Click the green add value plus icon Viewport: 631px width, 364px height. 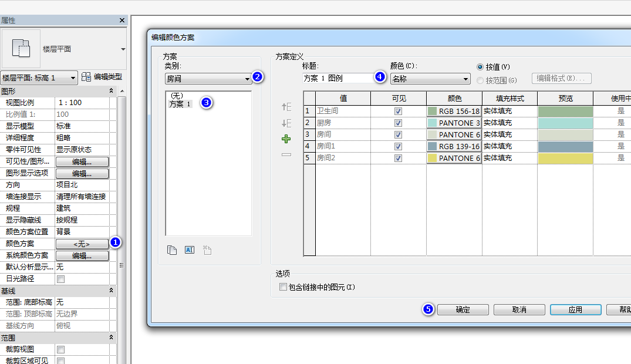[286, 139]
